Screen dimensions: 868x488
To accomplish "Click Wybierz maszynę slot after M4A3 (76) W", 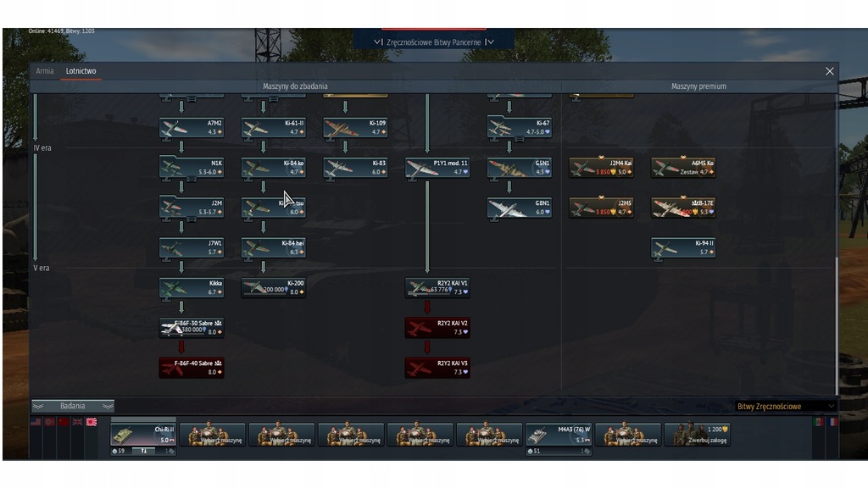I will (x=628, y=435).
